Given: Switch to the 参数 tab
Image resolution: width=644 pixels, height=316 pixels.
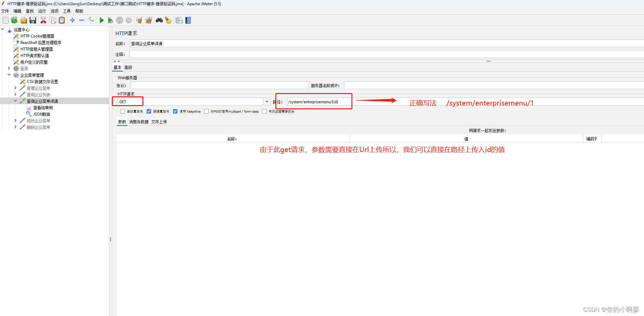Looking at the screenshot, I should (122, 122).
